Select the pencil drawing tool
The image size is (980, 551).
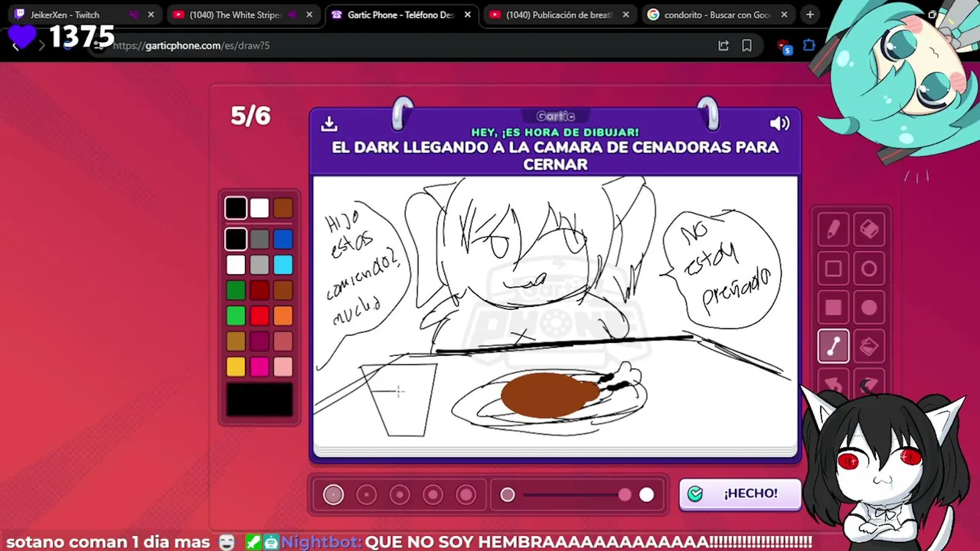(x=833, y=230)
